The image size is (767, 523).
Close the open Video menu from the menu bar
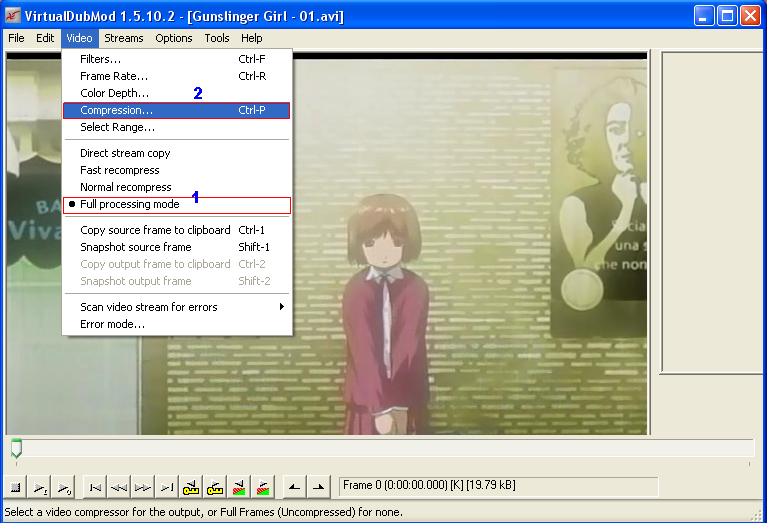click(79, 38)
